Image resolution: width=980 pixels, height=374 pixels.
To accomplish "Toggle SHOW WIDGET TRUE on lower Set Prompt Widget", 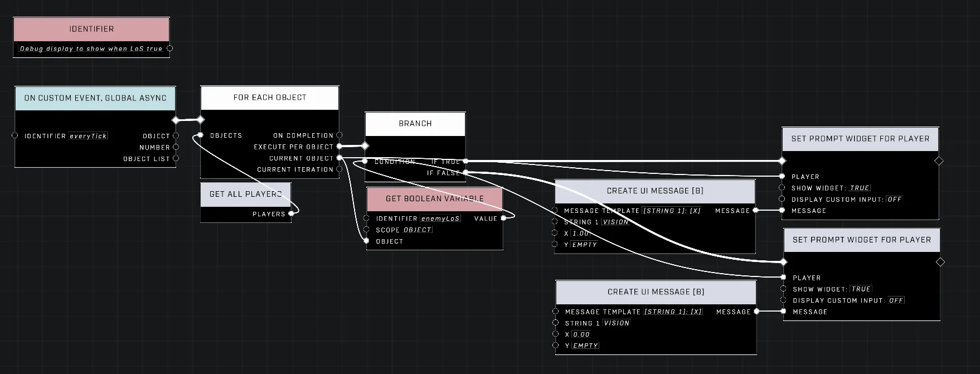I will point(861,289).
